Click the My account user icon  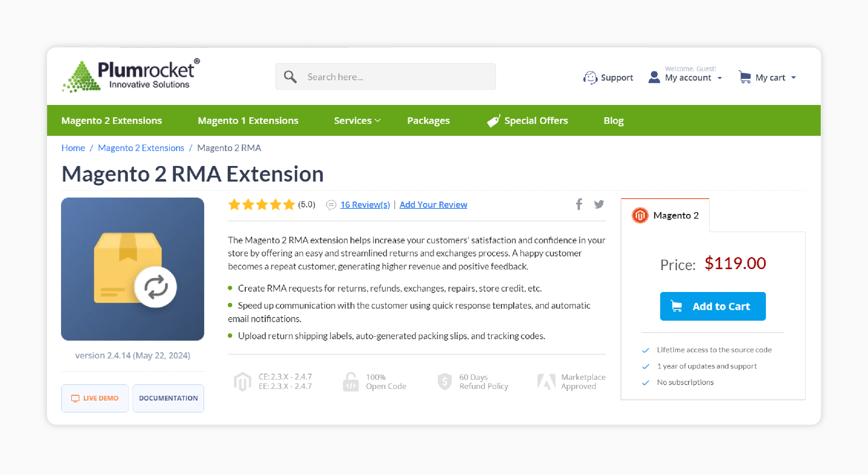pyautogui.click(x=654, y=77)
